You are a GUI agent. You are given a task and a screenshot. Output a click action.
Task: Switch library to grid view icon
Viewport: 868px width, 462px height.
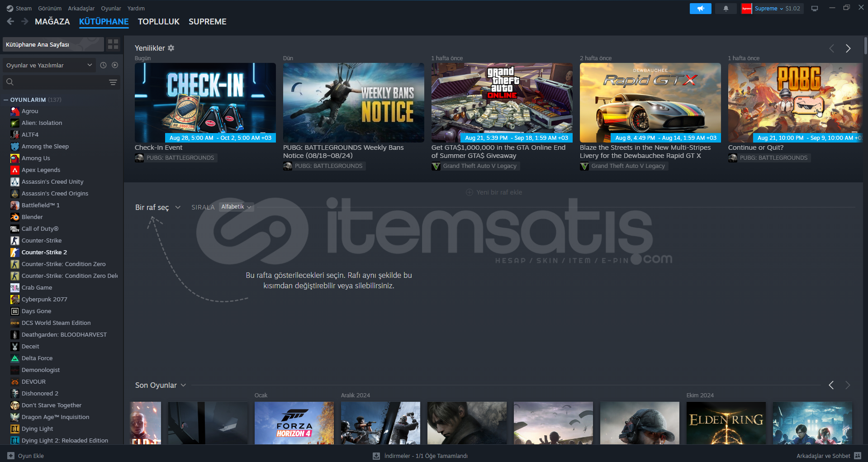pos(113,44)
